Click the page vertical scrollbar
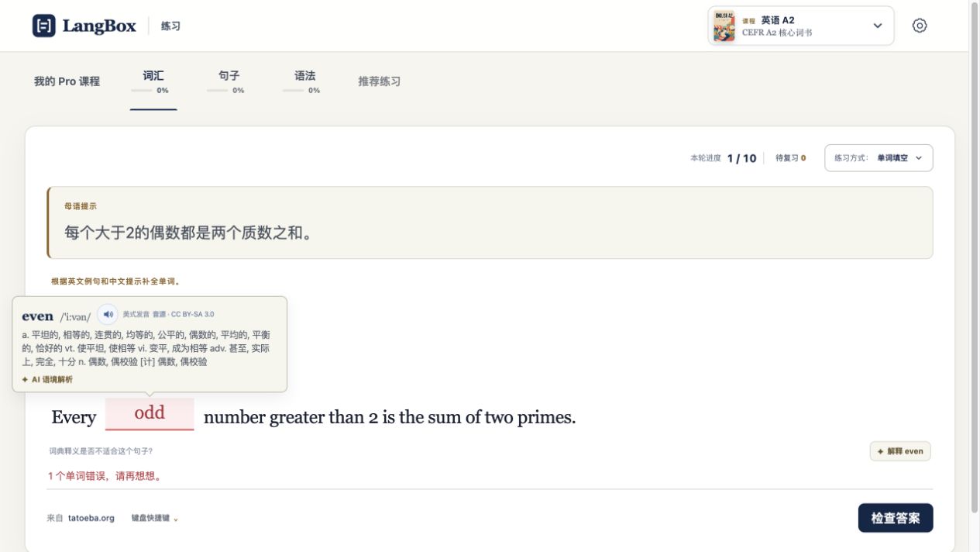 [x=975, y=256]
